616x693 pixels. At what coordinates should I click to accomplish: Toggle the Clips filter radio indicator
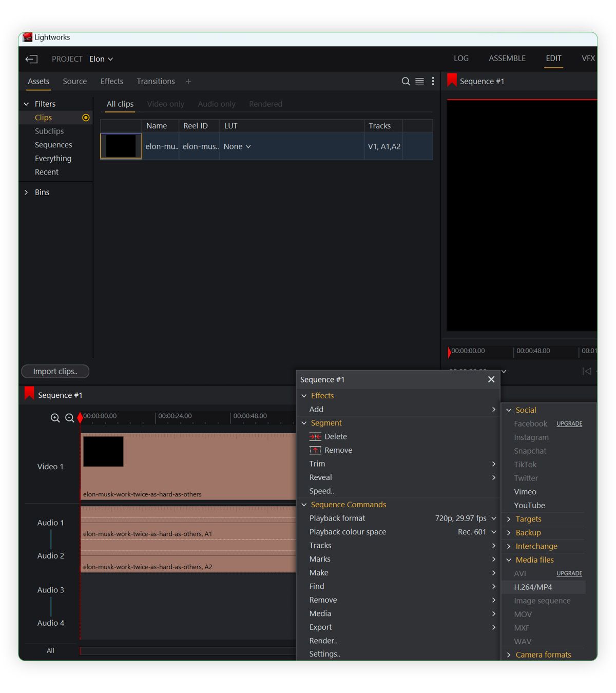86,118
